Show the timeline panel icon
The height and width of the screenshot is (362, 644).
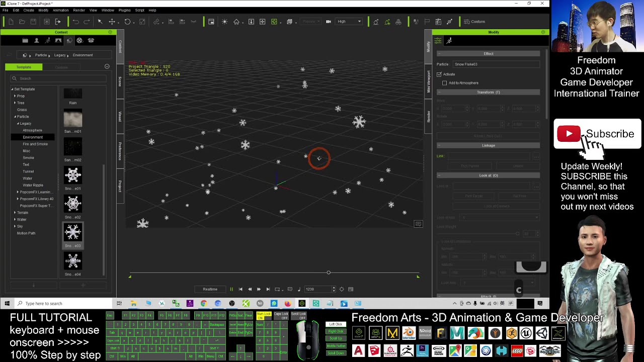[351, 289]
